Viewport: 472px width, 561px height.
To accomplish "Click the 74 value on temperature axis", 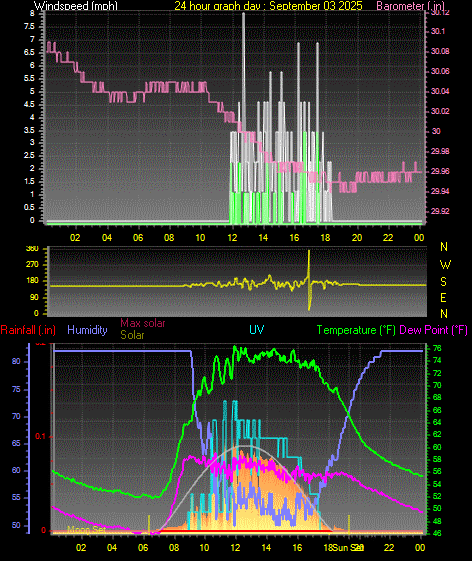I will point(437,361).
